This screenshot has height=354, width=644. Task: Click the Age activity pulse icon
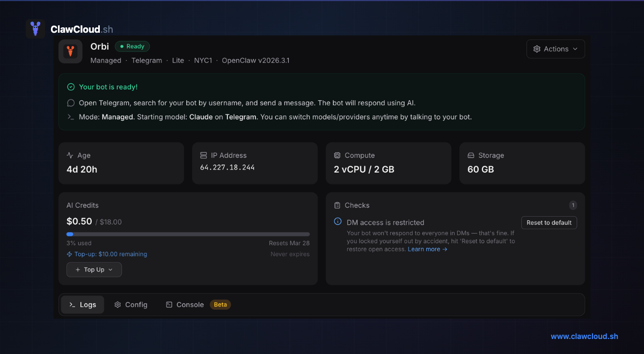(70, 156)
